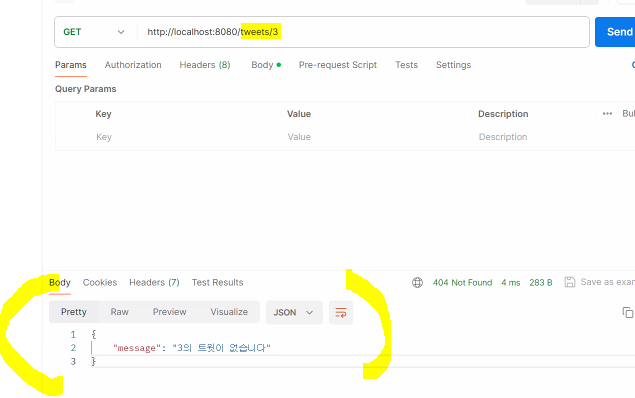Select Visualize response view

point(229,312)
